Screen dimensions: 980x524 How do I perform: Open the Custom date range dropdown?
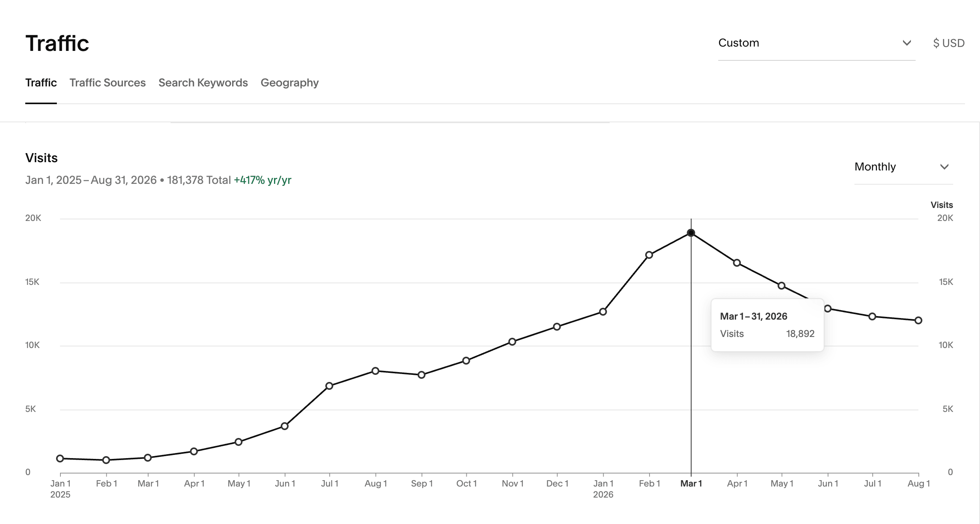coord(816,43)
